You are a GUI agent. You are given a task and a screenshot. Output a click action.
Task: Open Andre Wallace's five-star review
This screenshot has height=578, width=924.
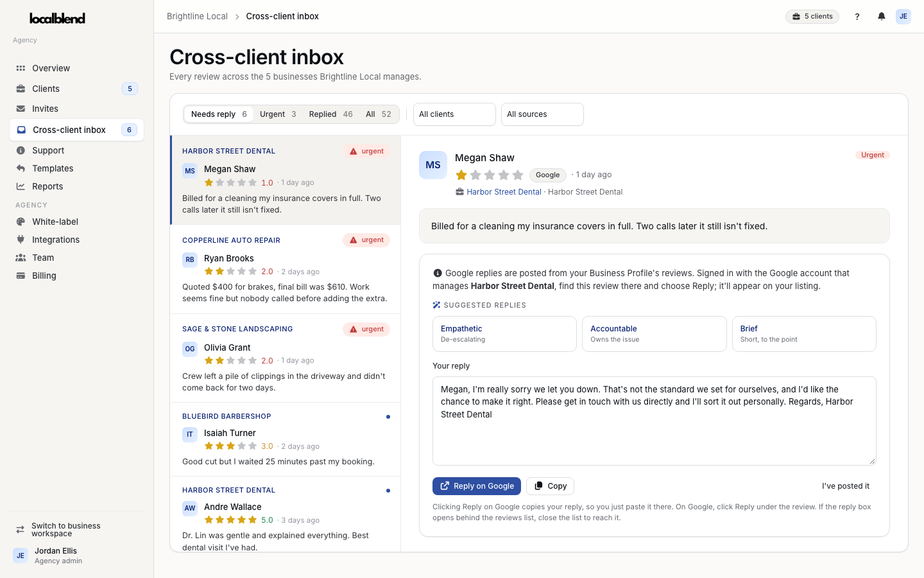[286, 514]
